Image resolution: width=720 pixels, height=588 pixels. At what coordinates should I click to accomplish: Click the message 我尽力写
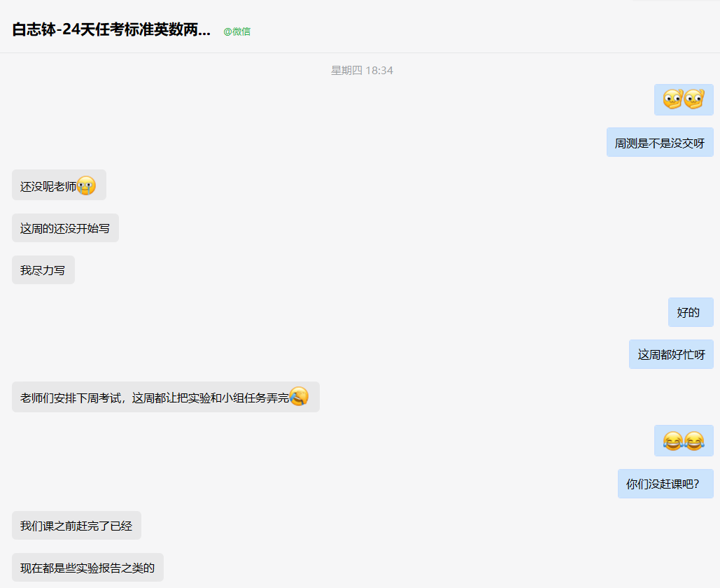click(x=43, y=269)
